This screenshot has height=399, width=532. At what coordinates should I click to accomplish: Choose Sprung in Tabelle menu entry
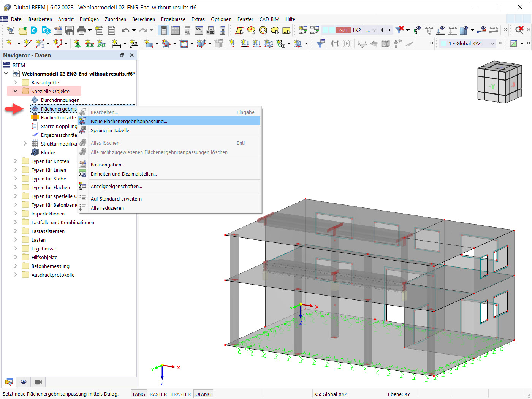pyautogui.click(x=169, y=130)
